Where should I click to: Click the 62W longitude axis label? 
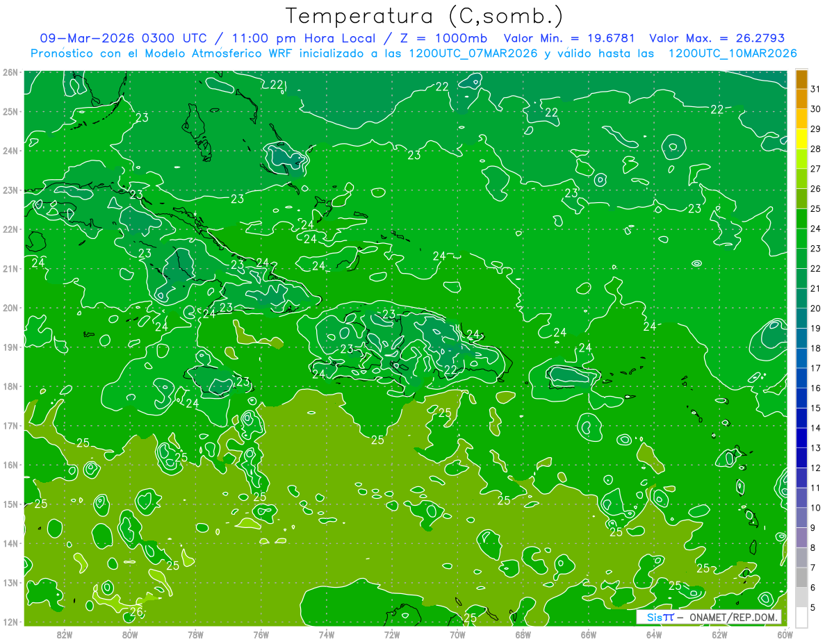point(719,634)
